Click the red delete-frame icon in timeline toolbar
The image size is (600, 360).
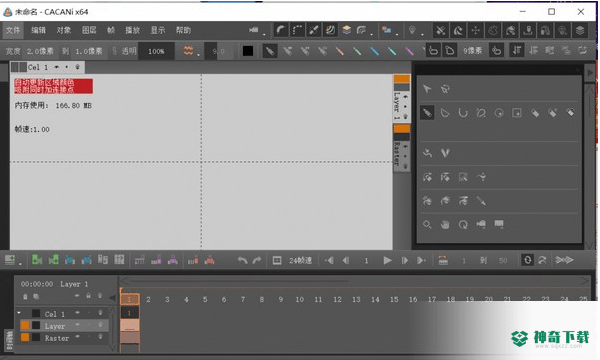pos(193,260)
